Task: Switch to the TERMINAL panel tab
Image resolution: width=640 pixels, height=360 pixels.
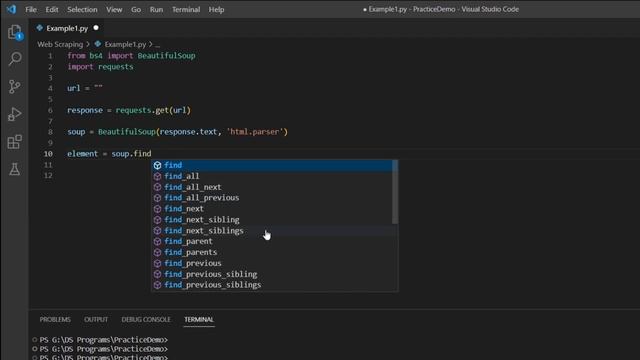Action: coord(199,320)
